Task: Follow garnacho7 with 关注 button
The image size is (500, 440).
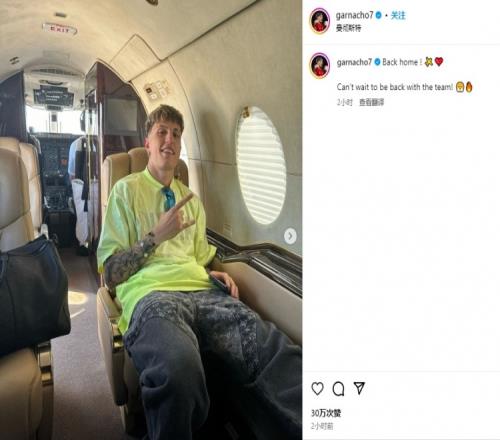Action: coord(398,15)
